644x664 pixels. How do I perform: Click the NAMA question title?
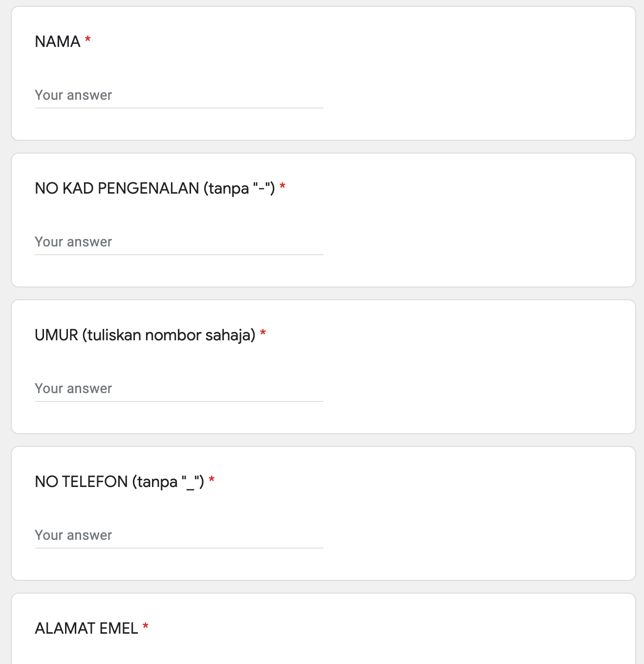point(58,42)
